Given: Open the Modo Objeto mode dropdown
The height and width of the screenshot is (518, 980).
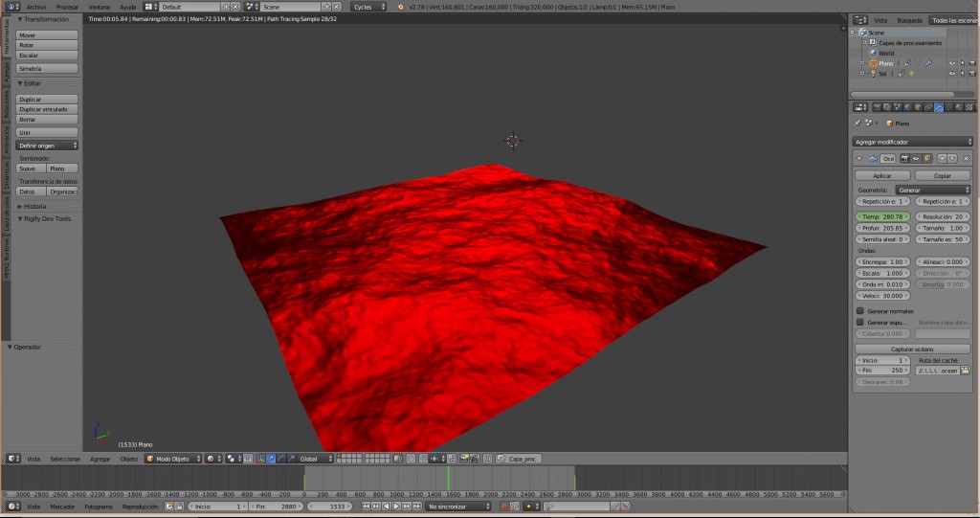Looking at the screenshot, I should (173, 459).
